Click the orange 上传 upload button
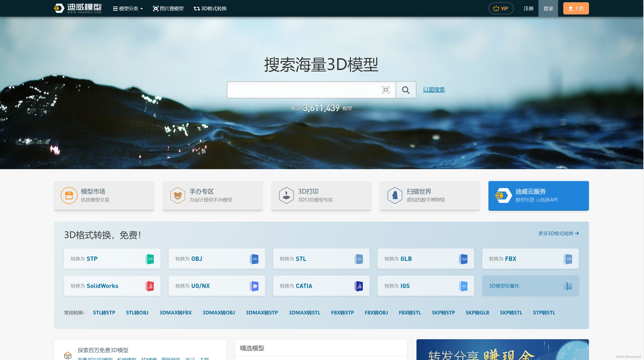 [576, 9]
